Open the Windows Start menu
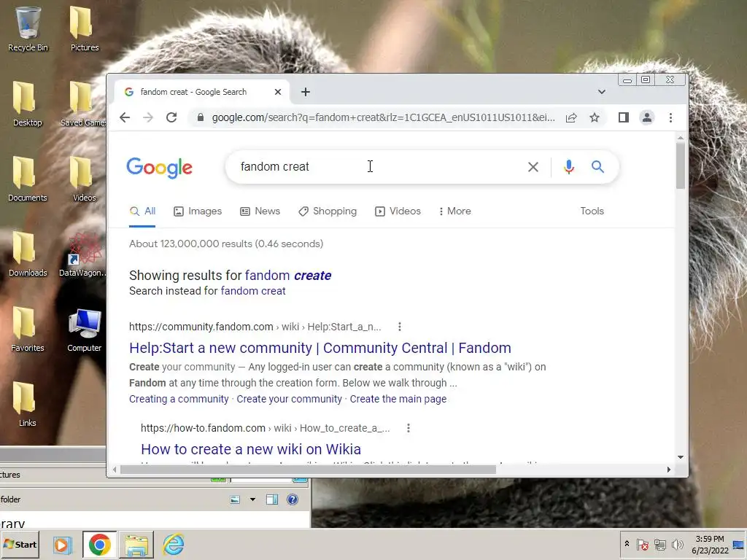Image resolution: width=747 pixels, height=560 pixels. (20, 544)
